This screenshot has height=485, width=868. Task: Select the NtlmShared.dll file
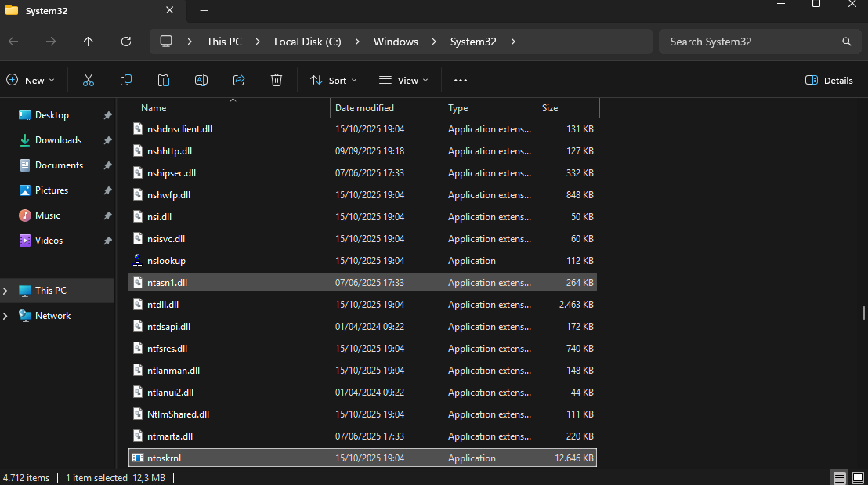tap(363, 414)
